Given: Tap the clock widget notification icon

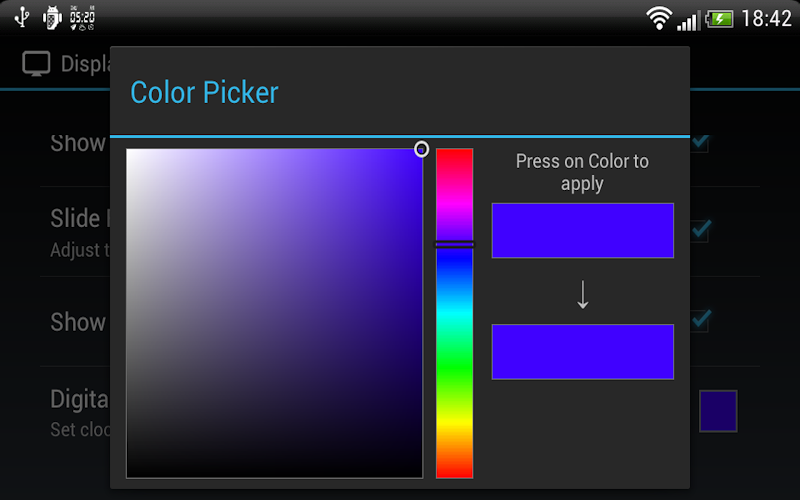Looking at the screenshot, I should 83,17.
